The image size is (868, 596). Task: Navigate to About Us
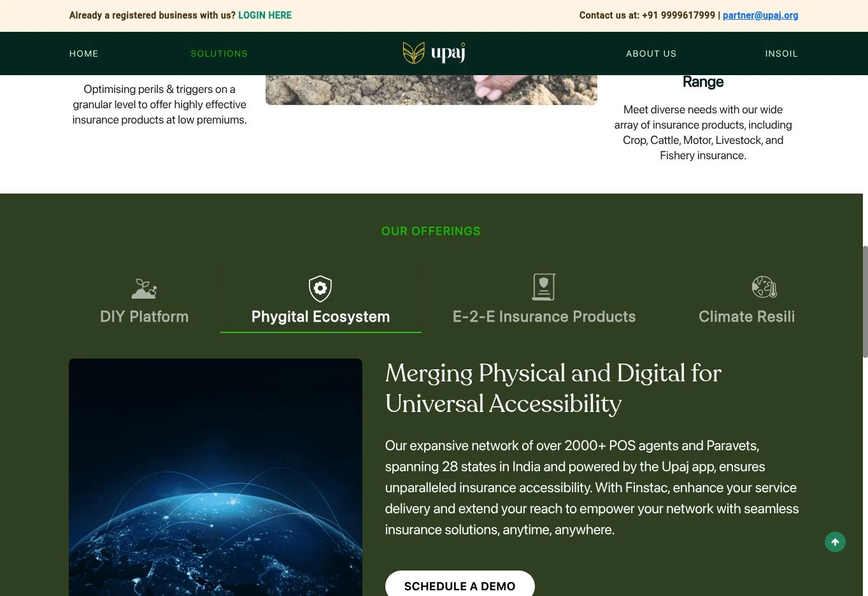[651, 53]
